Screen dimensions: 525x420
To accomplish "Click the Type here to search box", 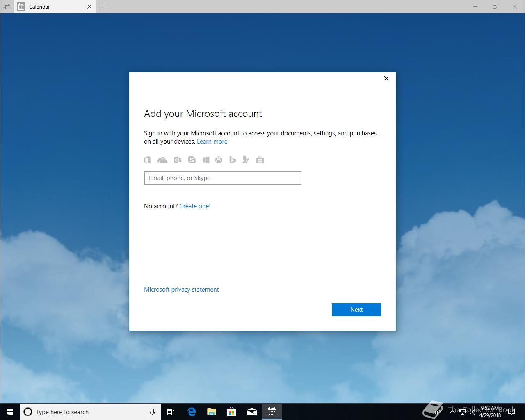I will pos(89,412).
